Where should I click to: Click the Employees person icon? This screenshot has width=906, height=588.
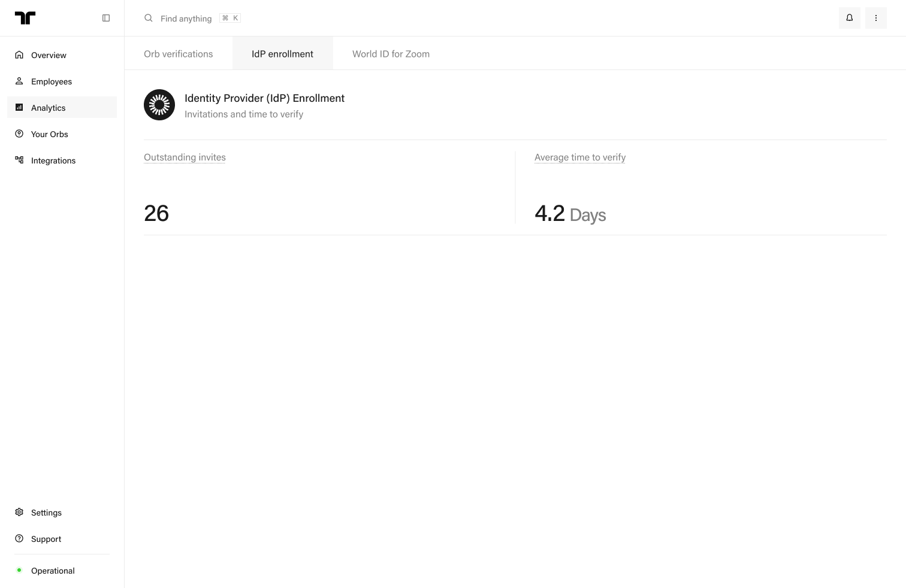[x=19, y=81]
